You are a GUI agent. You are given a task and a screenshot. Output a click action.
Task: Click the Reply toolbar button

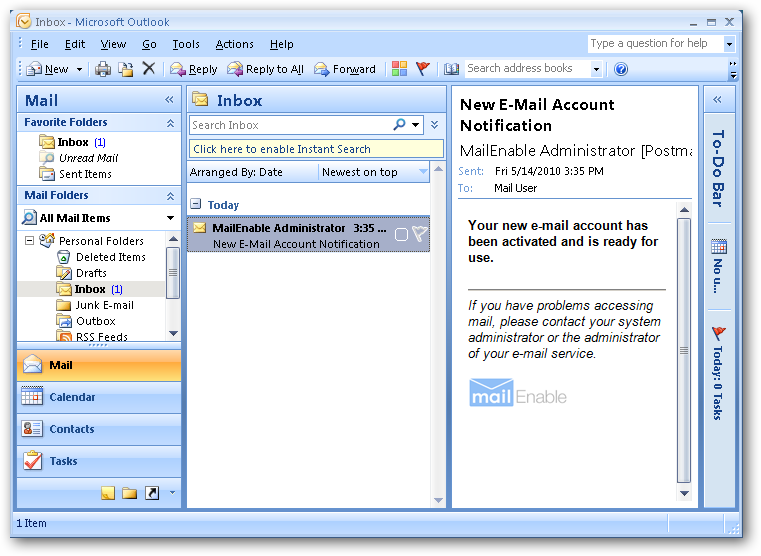pos(194,69)
